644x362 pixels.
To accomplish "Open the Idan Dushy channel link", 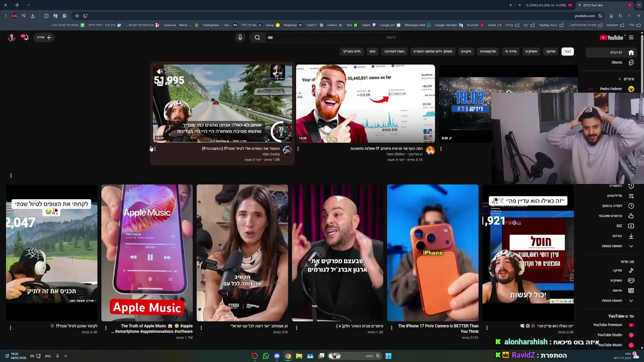I will 271,154.
